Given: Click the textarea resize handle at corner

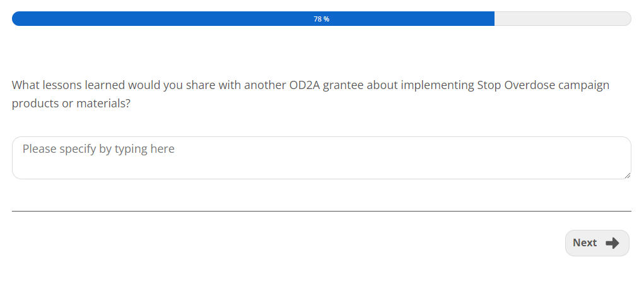Looking at the screenshot, I should (x=627, y=176).
